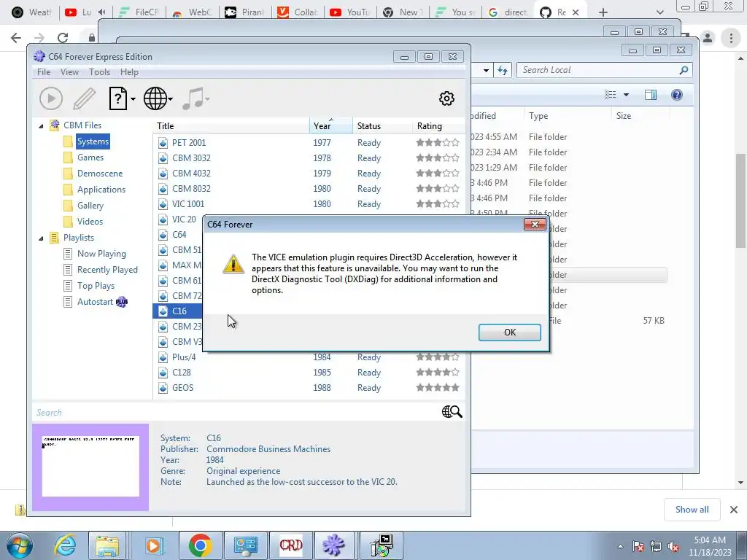Open the Tools menu
The image size is (747, 560).
pyautogui.click(x=99, y=72)
